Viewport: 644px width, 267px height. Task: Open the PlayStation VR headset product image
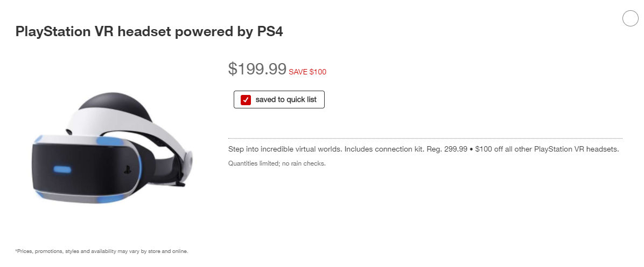113,148
